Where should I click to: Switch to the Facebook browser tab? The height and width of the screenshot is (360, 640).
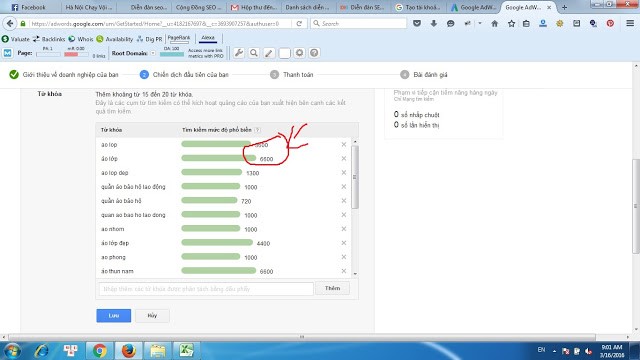[29, 7]
